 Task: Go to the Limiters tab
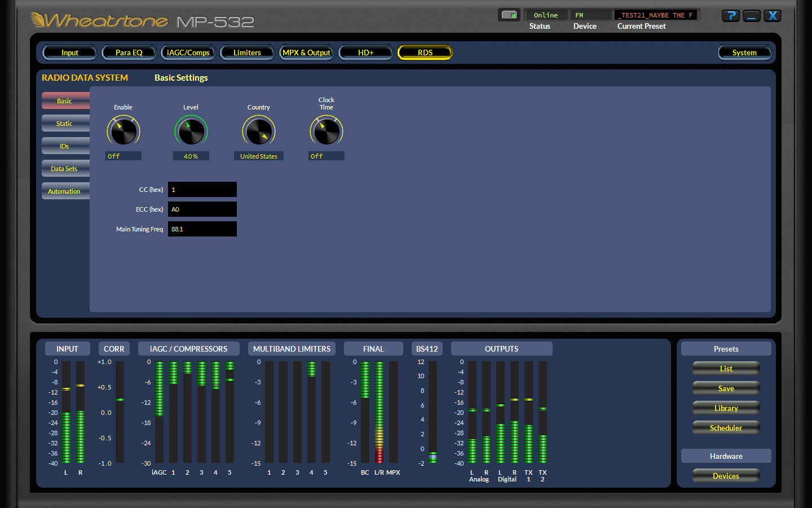248,52
